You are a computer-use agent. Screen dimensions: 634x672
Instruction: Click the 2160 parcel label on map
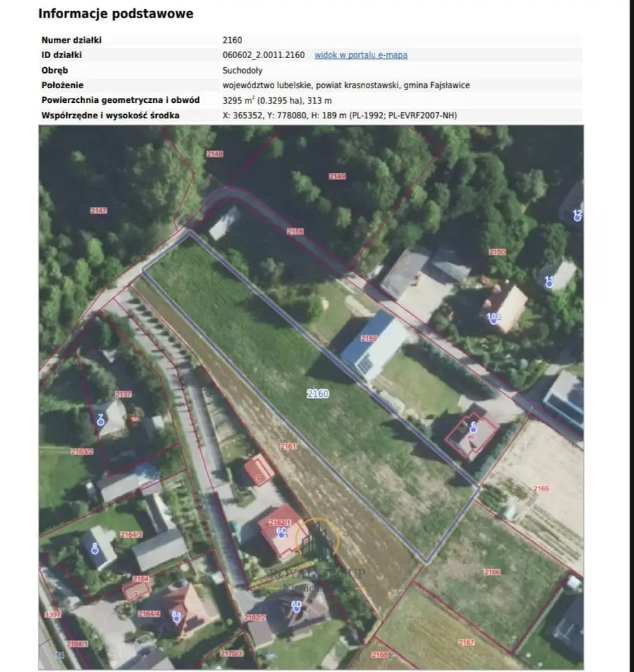tap(318, 394)
